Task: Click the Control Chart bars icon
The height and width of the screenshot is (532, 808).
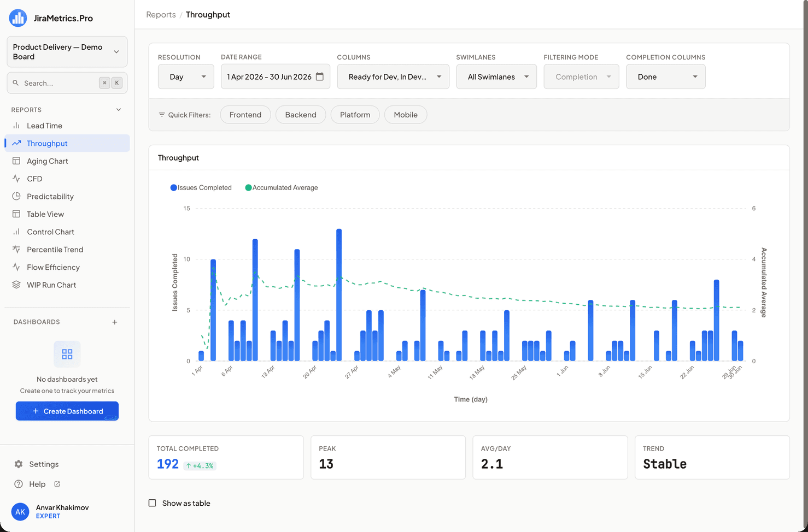Action: tap(16, 232)
